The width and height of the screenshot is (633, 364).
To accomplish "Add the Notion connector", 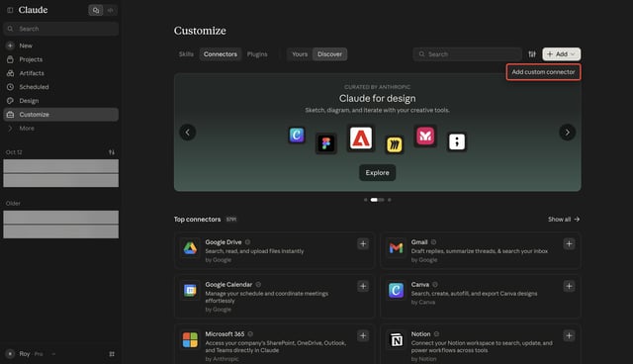I will [x=569, y=335].
